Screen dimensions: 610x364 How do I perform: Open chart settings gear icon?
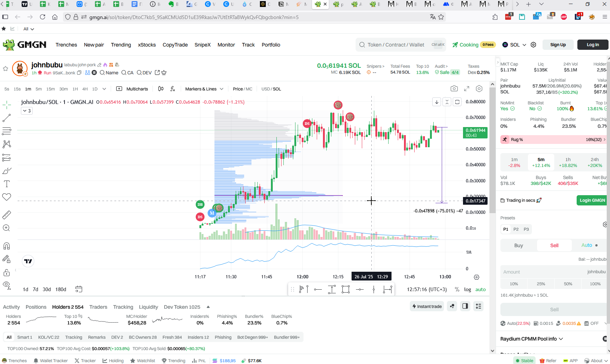click(479, 89)
